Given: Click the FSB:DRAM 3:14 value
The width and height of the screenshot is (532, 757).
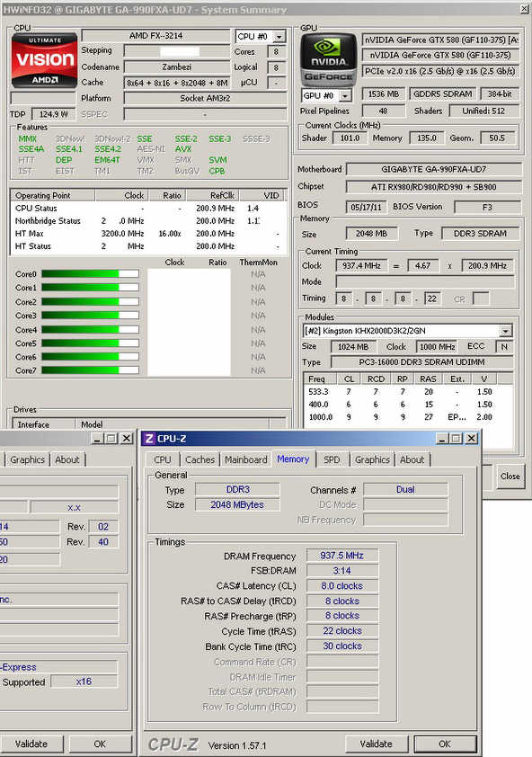Looking at the screenshot, I should pos(341,571).
